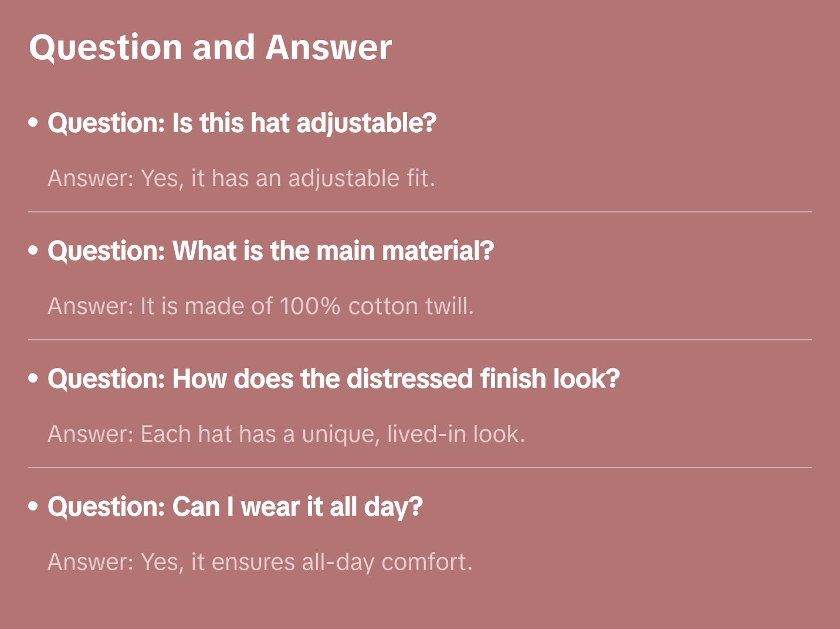This screenshot has width=840, height=629.
Task: Click the "Question and Answer" heading
Action: coord(210,48)
